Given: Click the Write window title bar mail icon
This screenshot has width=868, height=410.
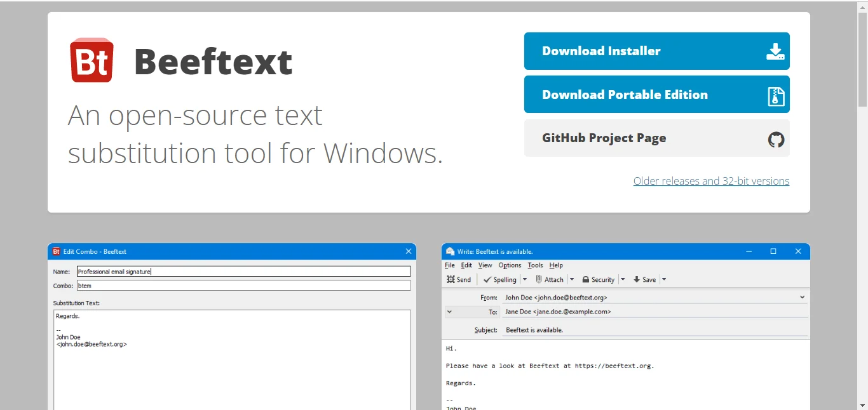Looking at the screenshot, I should [451, 251].
